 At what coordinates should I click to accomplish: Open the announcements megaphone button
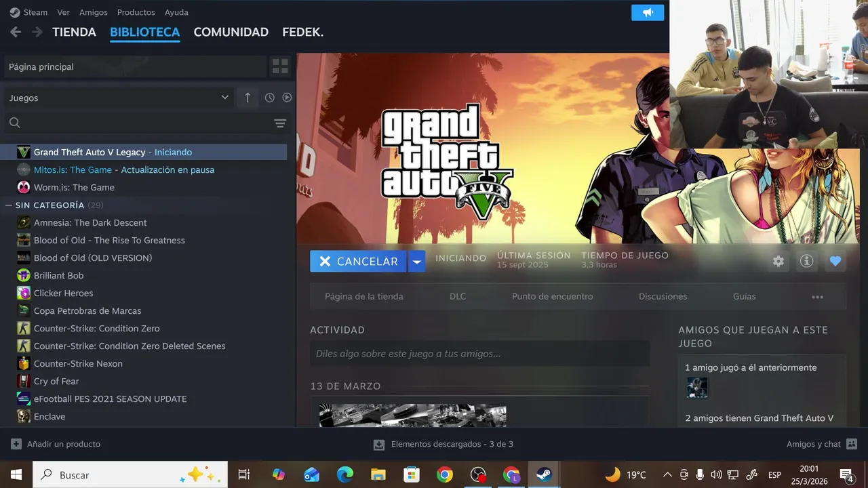tap(648, 12)
